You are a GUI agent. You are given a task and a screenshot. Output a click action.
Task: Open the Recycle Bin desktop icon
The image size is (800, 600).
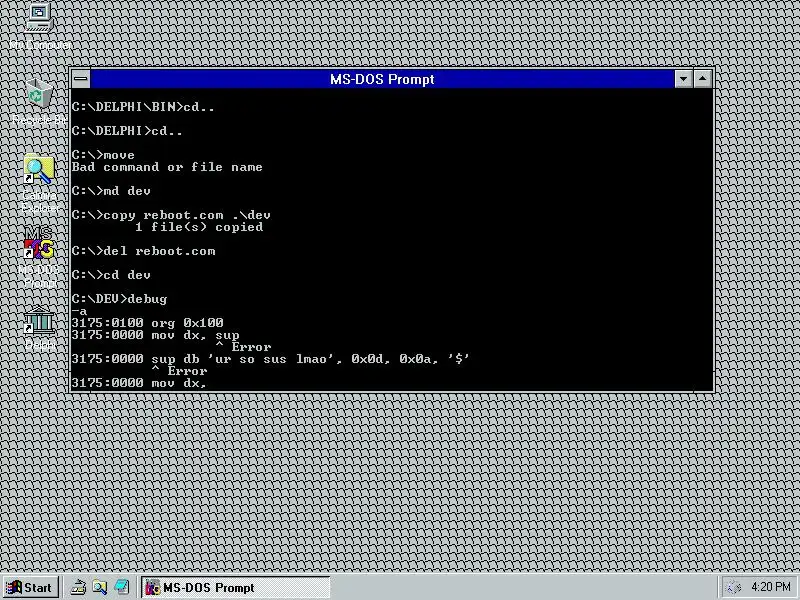tap(39, 102)
